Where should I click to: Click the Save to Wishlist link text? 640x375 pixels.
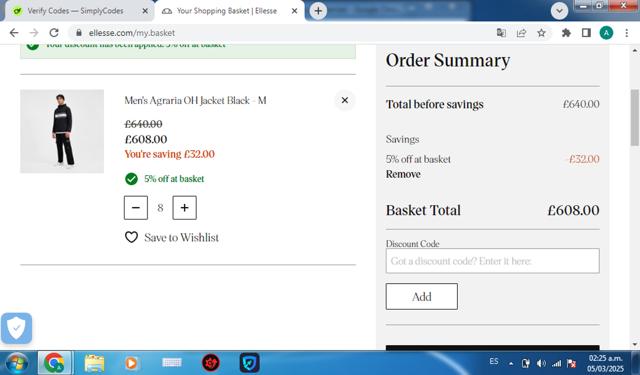point(182,237)
